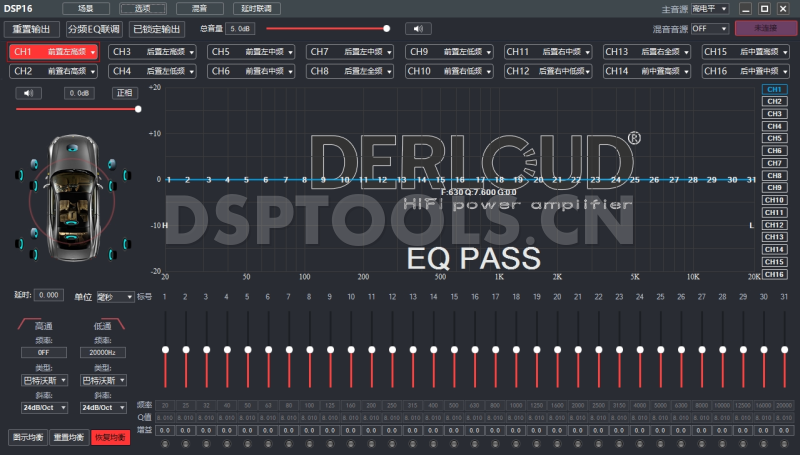Click the 重置输出 reset output button
The height and width of the screenshot is (455, 800).
click(x=32, y=29)
